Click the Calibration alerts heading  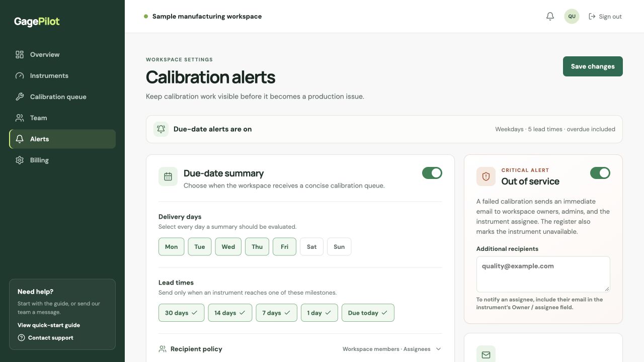click(210, 77)
